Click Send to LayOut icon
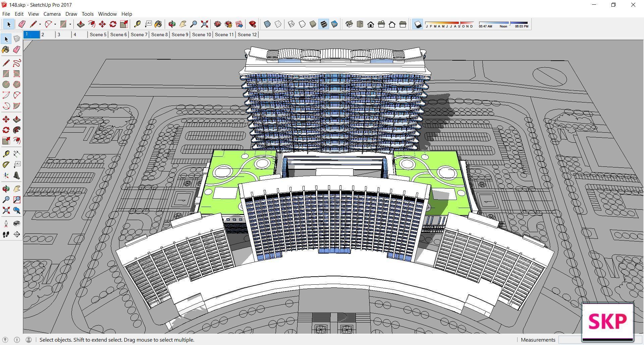The width and height of the screenshot is (644, 345). (x=239, y=24)
